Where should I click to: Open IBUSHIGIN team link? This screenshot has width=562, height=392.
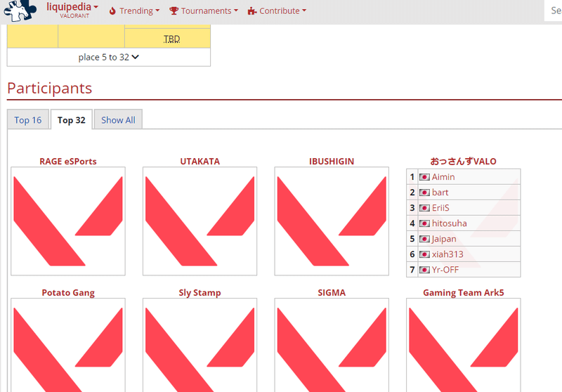(332, 162)
